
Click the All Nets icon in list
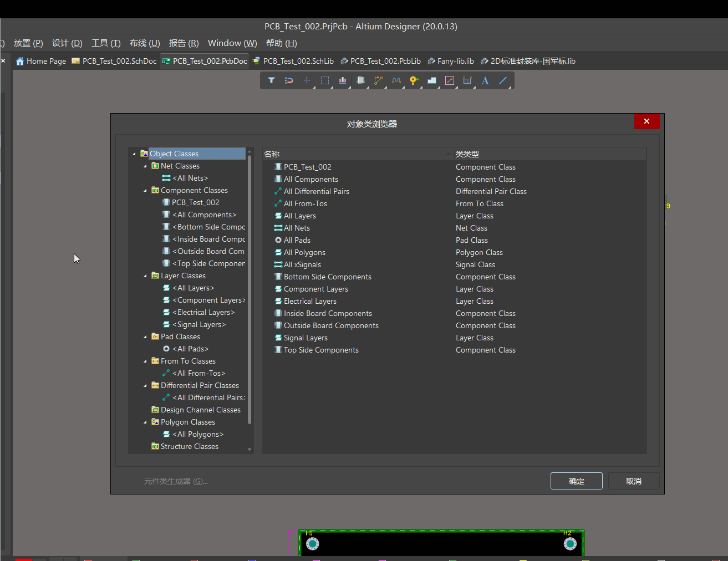[278, 228]
